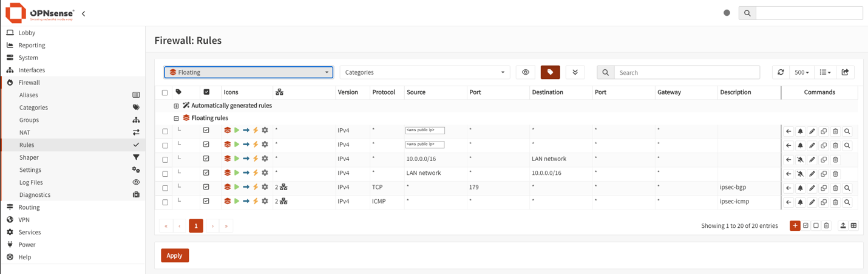Delete the rule with source 10.0.0.0/16
868x274 pixels.
(835, 160)
